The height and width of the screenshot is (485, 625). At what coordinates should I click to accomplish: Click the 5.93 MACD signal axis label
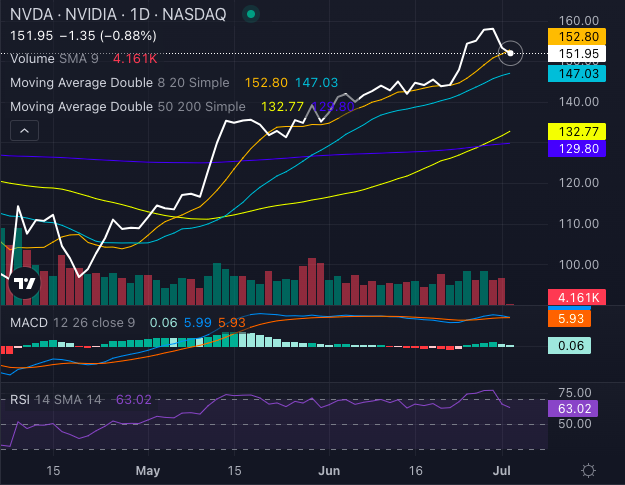click(x=569, y=318)
